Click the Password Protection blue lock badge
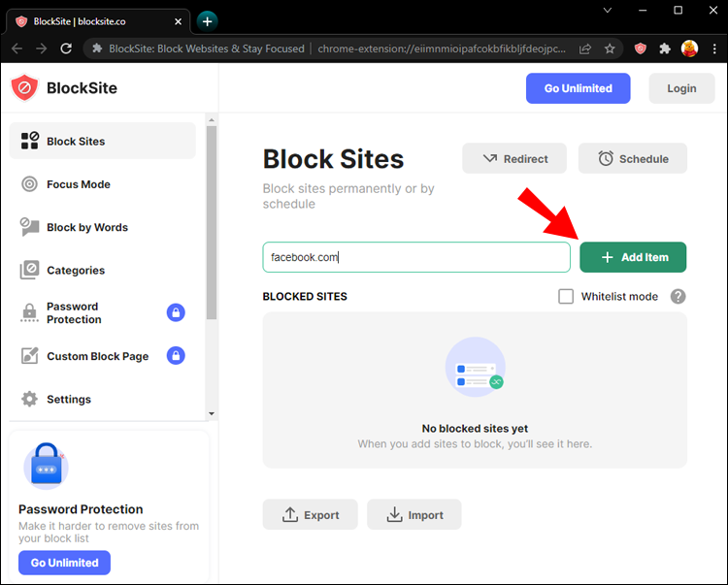728x585 pixels. tap(176, 312)
